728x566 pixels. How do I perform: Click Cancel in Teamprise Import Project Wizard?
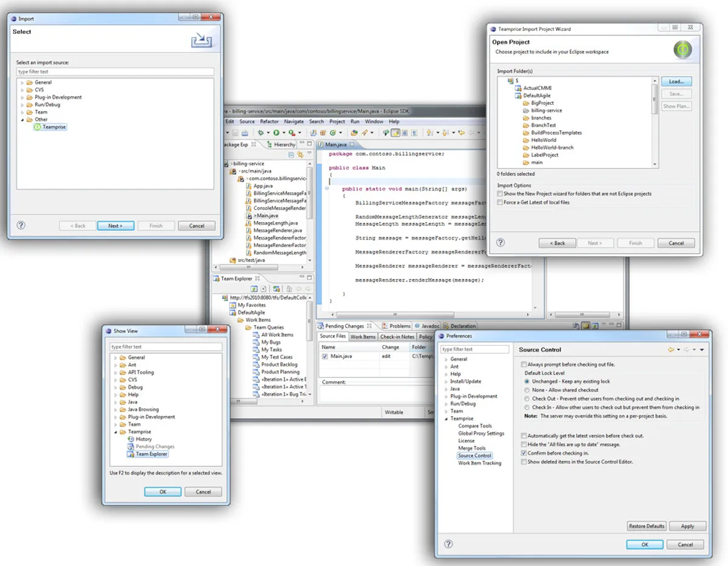click(x=676, y=243)
